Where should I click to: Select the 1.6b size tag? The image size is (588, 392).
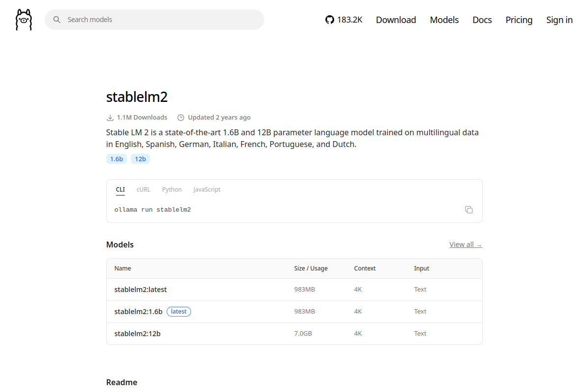(117, 159)
